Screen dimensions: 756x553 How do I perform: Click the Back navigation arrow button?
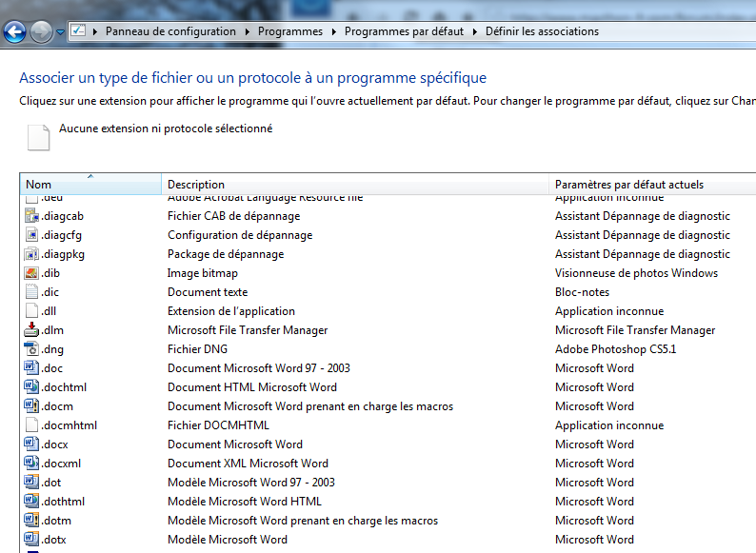point(14,31)
